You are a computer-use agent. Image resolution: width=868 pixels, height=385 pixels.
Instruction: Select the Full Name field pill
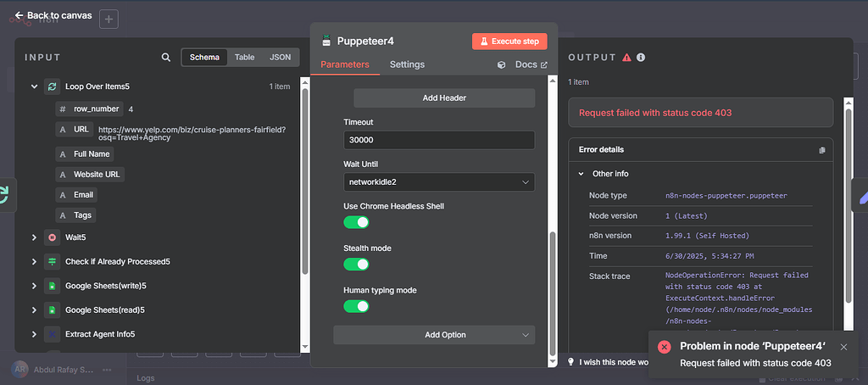click(x=85, y=154)
